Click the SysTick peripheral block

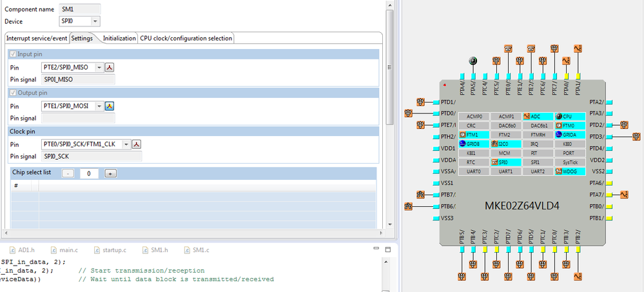(570, 162)
